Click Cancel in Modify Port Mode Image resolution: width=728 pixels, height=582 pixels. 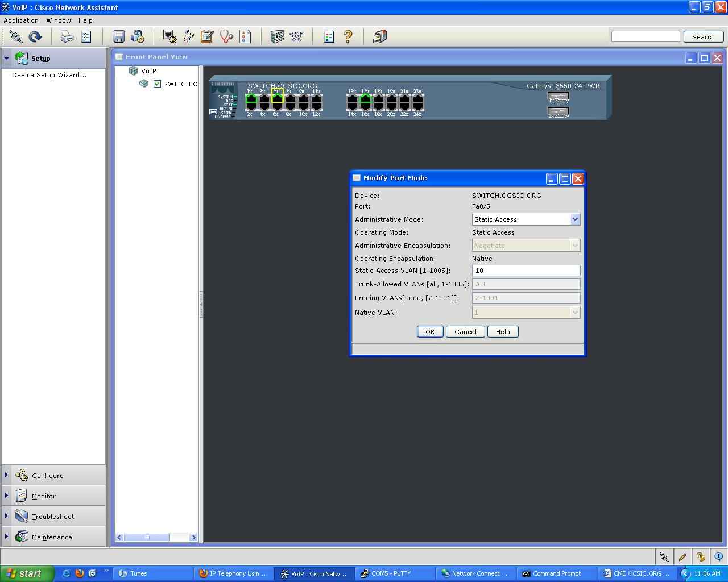(x=465, y=332)
